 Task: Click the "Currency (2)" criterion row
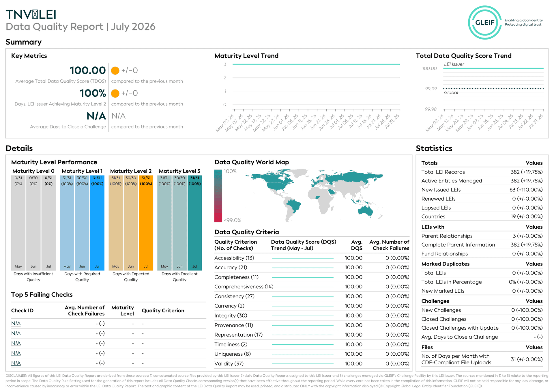[312, 306]
